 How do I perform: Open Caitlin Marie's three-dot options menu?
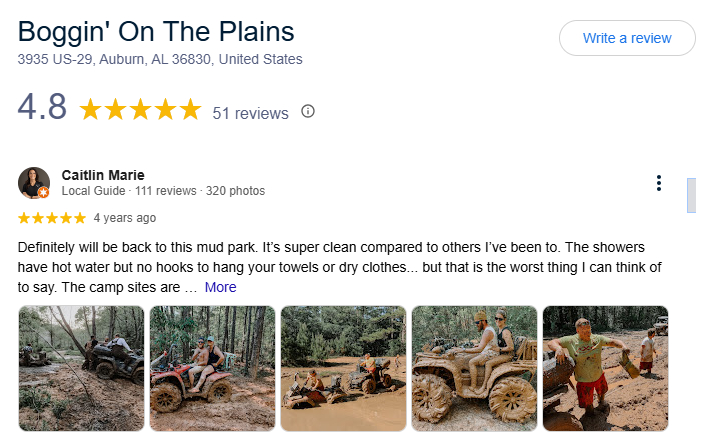coord(658,183)
